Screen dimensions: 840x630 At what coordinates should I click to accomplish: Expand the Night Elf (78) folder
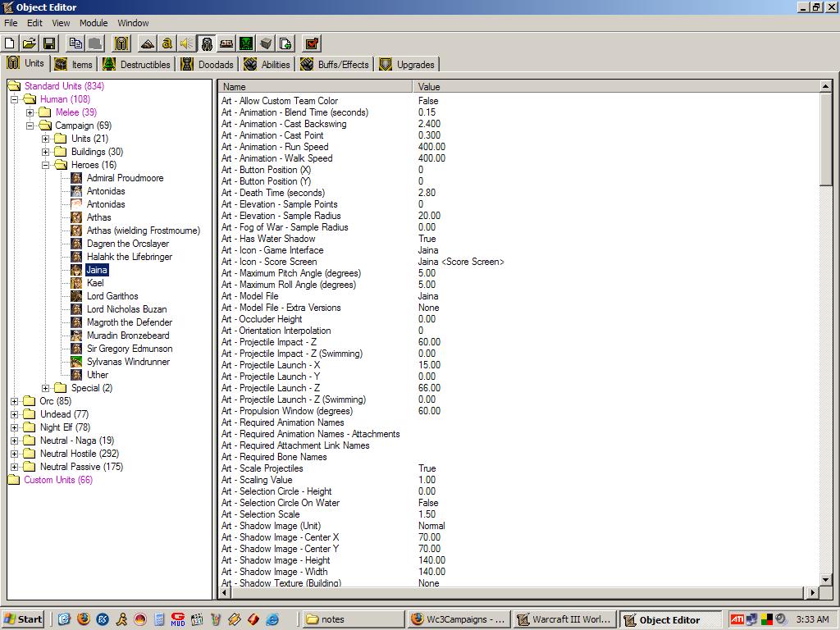(15, 427)
